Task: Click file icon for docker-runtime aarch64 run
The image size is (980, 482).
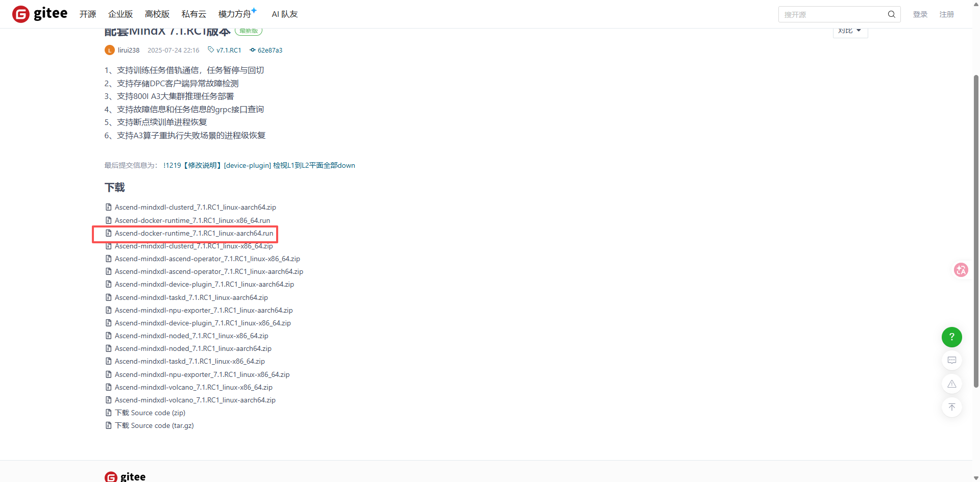Action: click(108, 233)
